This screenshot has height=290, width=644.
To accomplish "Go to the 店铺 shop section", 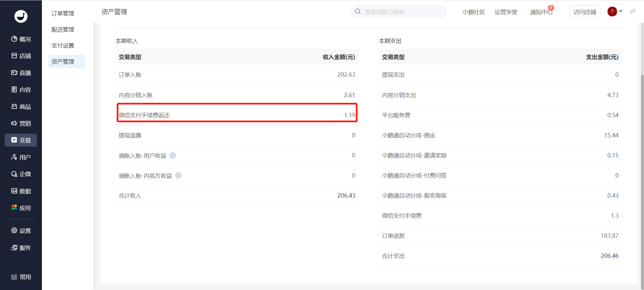I will (x=21, y=56).
